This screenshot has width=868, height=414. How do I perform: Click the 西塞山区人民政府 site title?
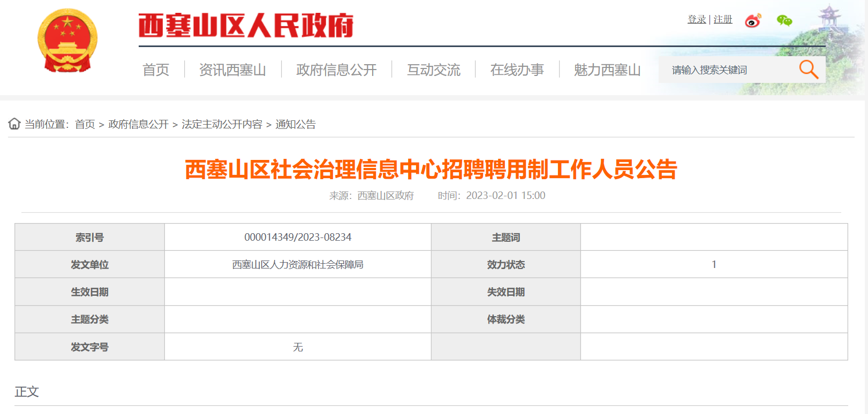pyautogui.click(x=246, y=25)
